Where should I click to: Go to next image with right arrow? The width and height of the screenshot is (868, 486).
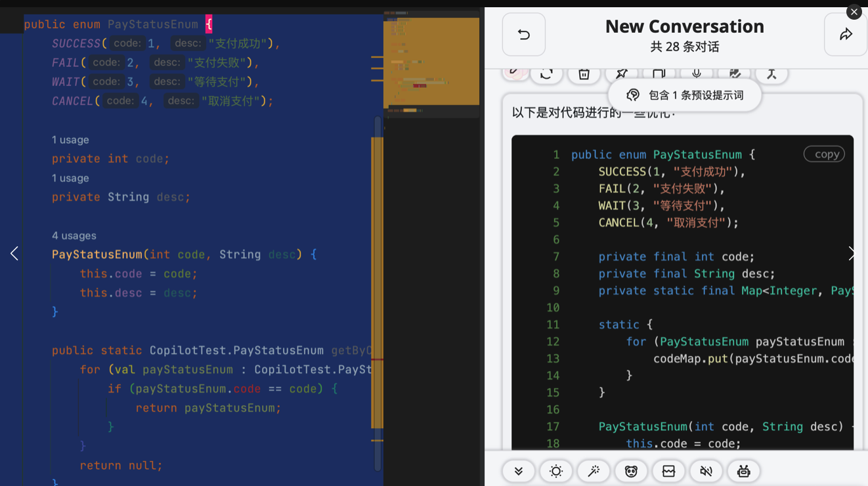coord(852,254)
